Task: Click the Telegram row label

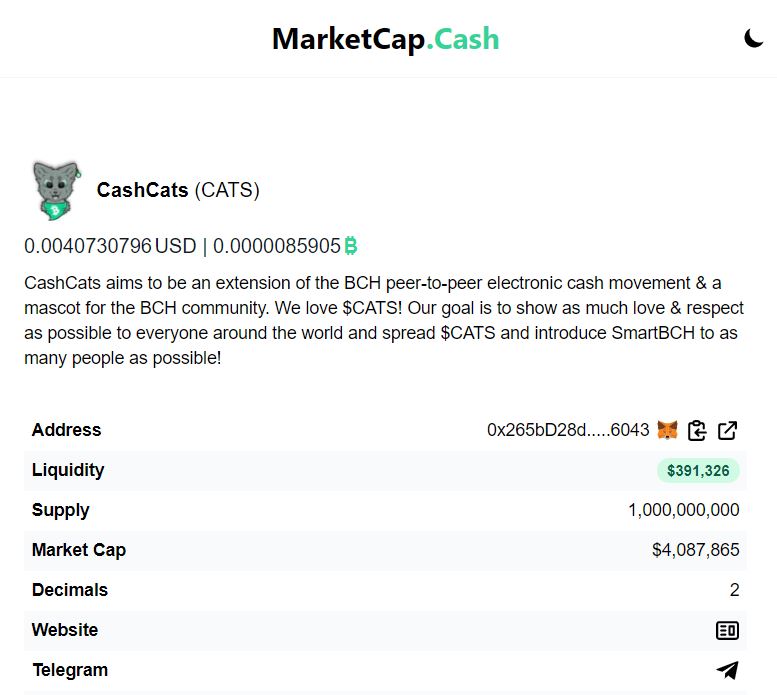Action: click(x=70, y=670)
